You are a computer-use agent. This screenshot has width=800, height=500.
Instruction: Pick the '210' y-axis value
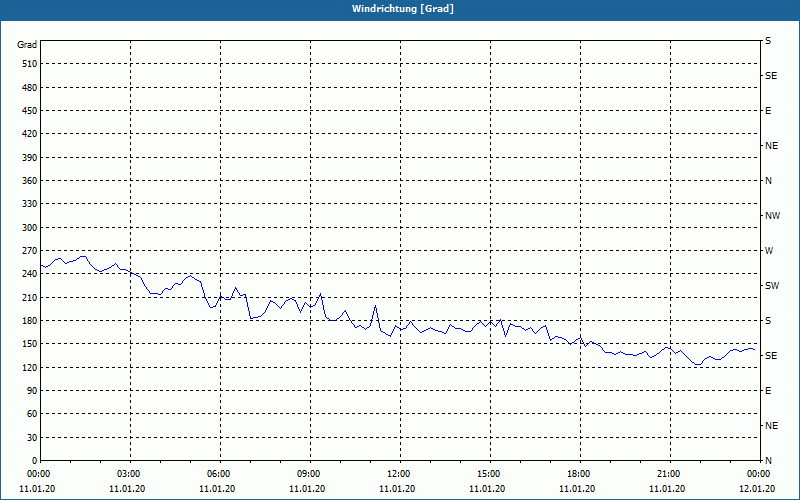coord(30,297)
